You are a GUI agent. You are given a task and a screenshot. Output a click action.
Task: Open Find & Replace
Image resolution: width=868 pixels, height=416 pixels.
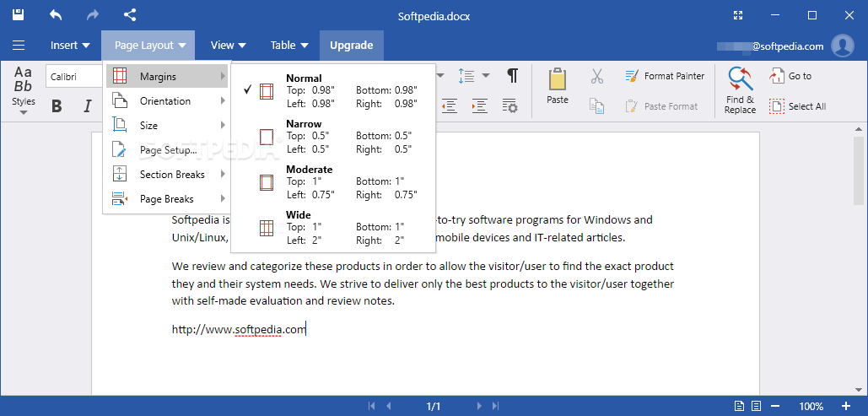[x=740, y=90]
